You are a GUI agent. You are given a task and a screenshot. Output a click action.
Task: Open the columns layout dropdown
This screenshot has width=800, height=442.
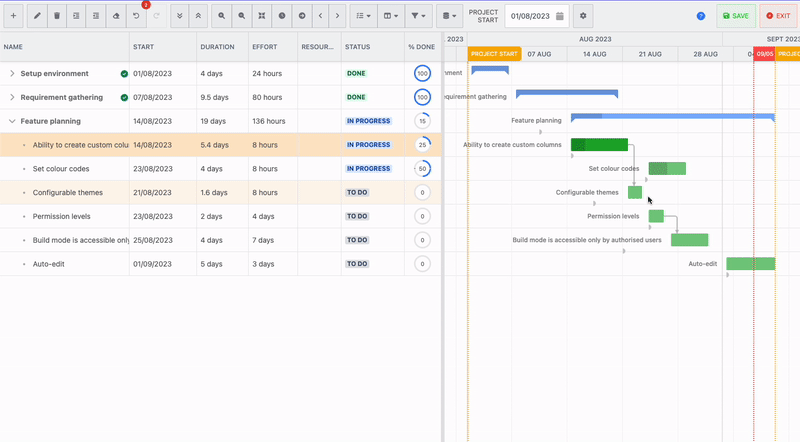click(391, 16)
